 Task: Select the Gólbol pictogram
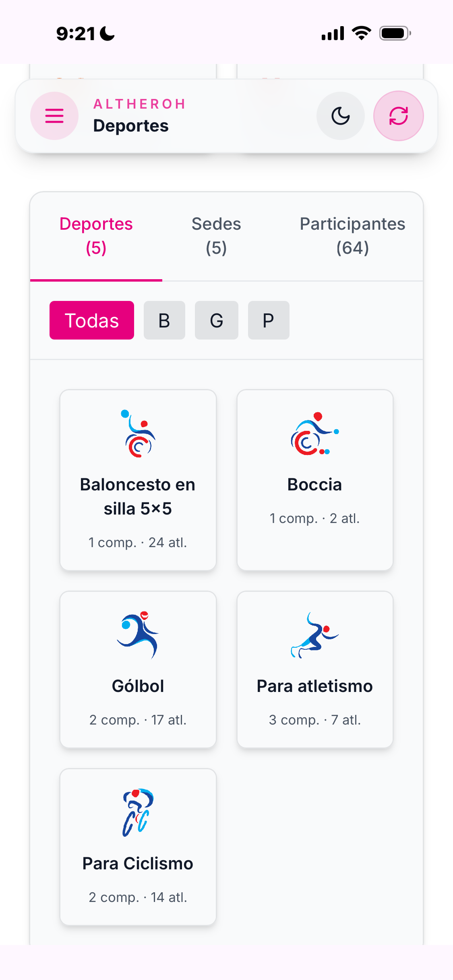138,635
